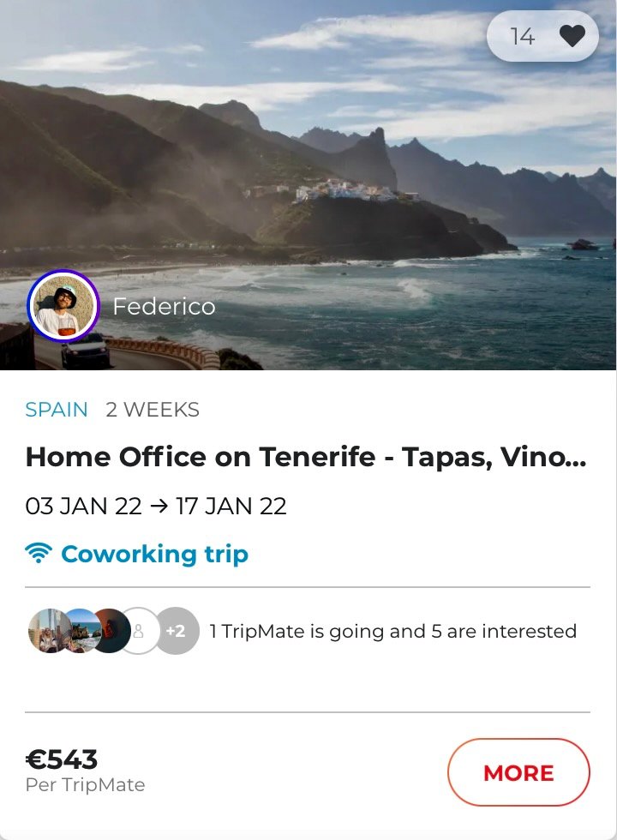The image size is (617, 840).
Task: Click the 03 JAN 22 to 17 JAN 22 dates
Action: 156,506
